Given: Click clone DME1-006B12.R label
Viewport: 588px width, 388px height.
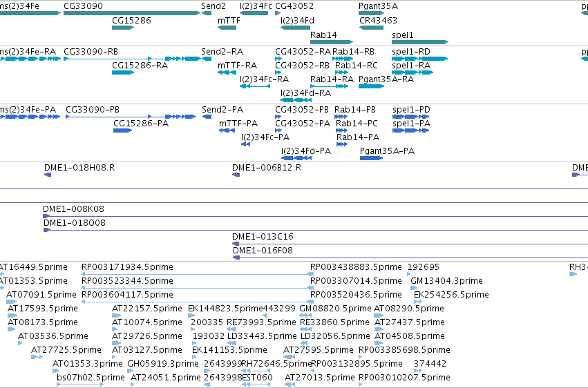Looking at the screenshot, I should [267, 167].
